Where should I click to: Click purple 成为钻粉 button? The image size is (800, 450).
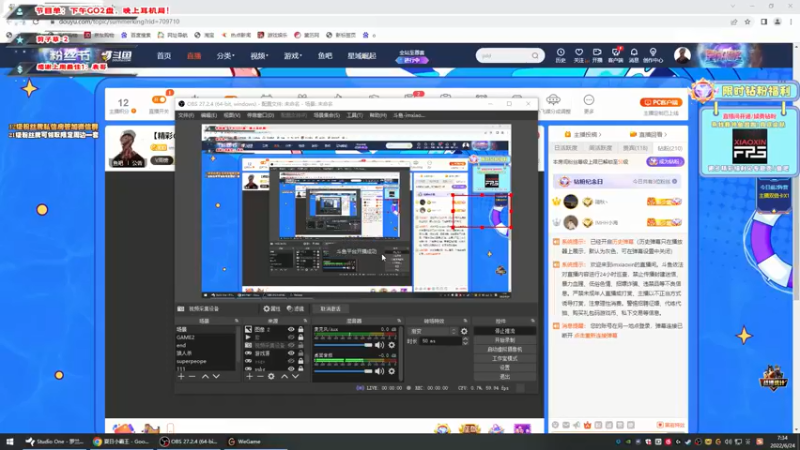click(x=665, y=162)
